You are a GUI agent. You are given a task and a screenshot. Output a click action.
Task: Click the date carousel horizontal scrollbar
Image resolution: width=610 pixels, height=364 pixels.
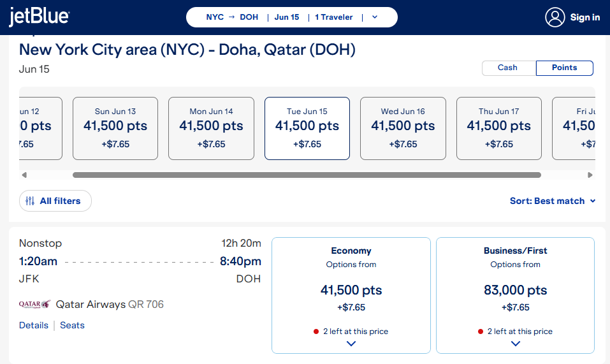click(307, 175)
